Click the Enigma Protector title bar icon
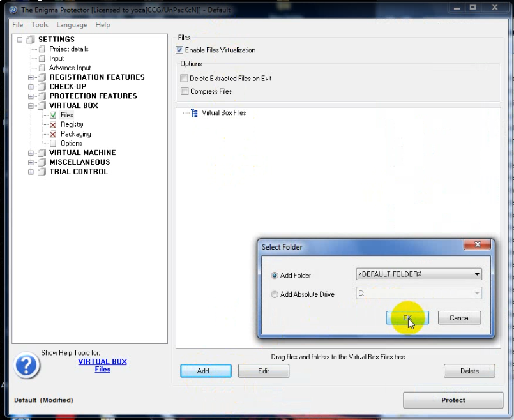 (13, 10)
